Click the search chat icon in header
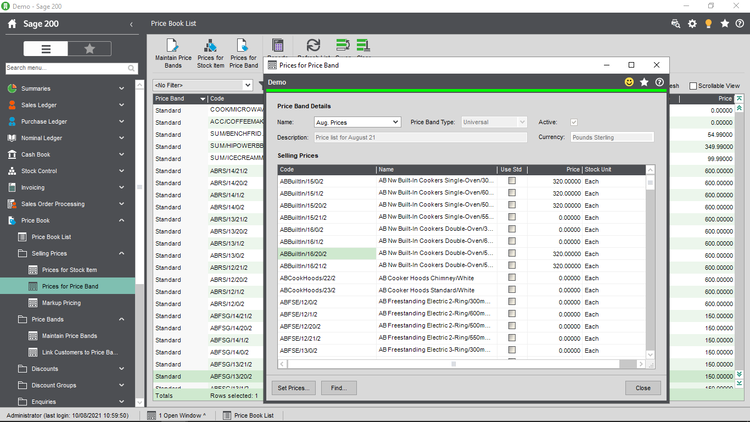The image size is (750, 422). tap(675, 23)
